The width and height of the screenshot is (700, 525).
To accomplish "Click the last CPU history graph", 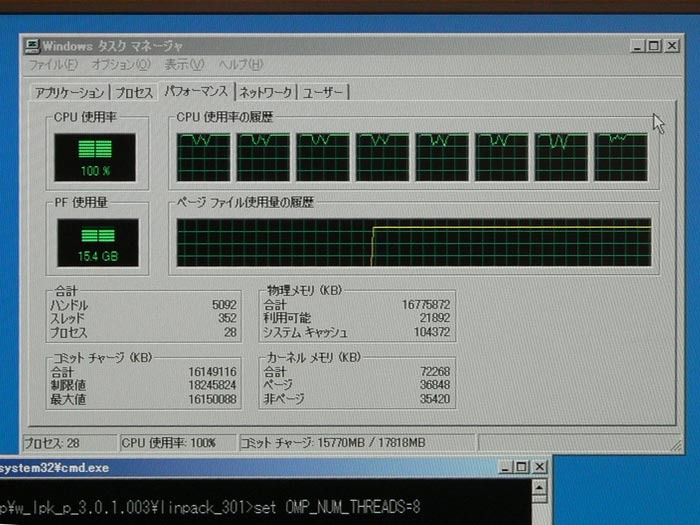I will [621, 157].
